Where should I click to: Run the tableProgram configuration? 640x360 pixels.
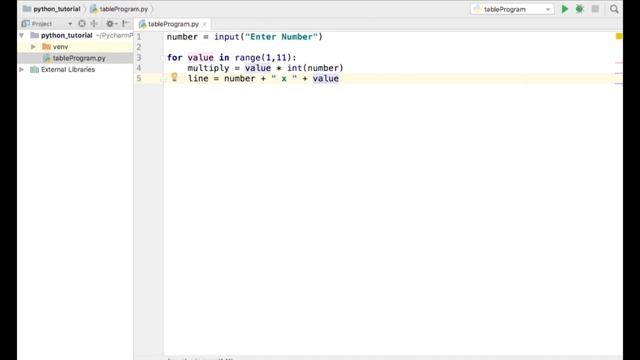pyautogui.click(x=564, y=9)
